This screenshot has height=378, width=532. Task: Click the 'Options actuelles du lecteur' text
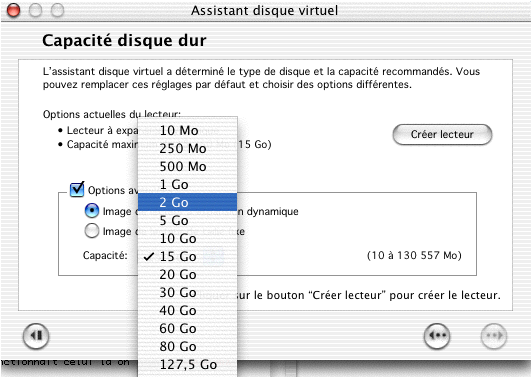pyautogui.click(x=112, y=114)
